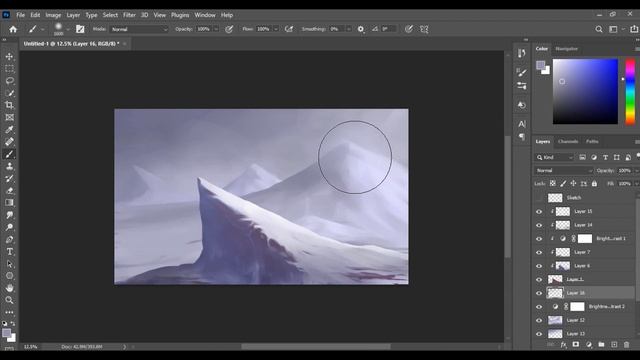Select the Gradient tool
This screenshot has width=640, height=360.
point(9,203)
